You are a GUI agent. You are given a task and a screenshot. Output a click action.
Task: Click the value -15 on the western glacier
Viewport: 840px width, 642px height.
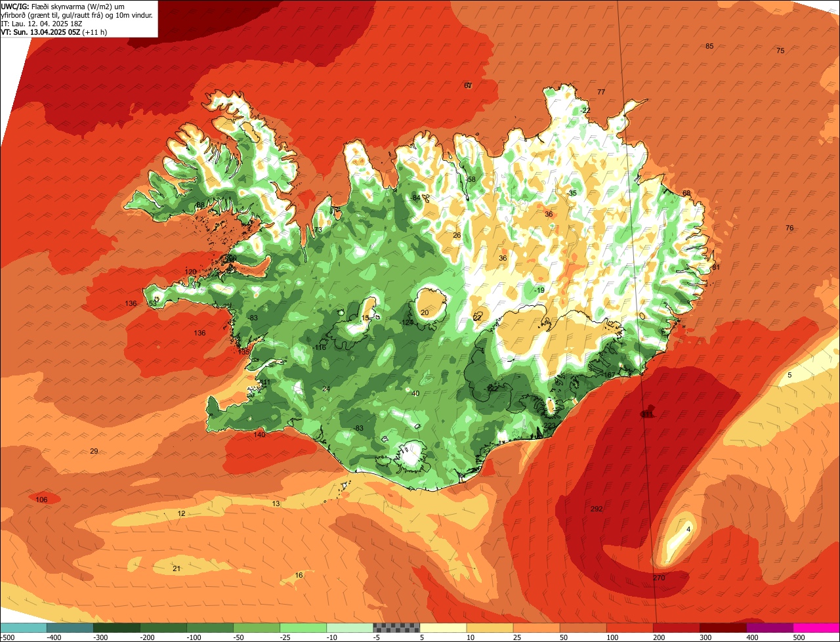tap(364, 318)
